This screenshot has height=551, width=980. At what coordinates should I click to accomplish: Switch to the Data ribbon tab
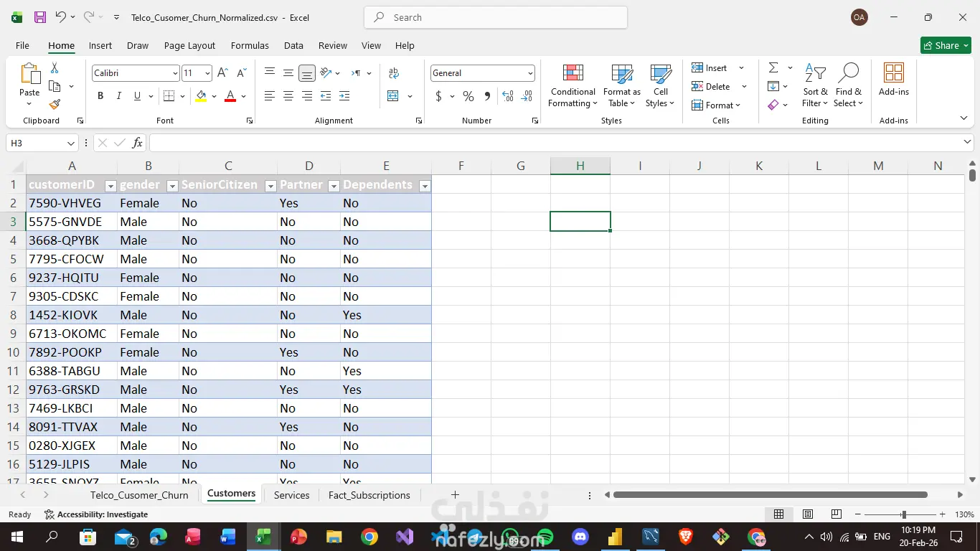pyautogui.click(x=293, y=45)
